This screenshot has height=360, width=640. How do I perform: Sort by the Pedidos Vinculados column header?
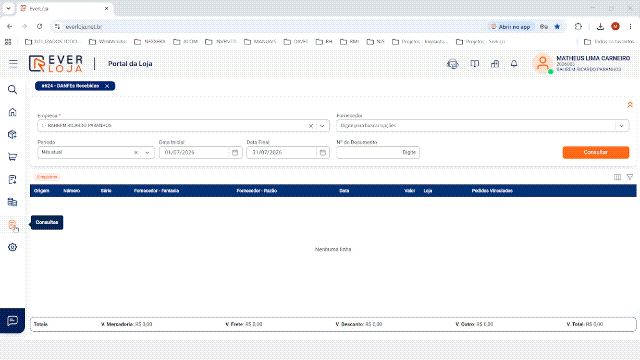[x=492, y=191]
